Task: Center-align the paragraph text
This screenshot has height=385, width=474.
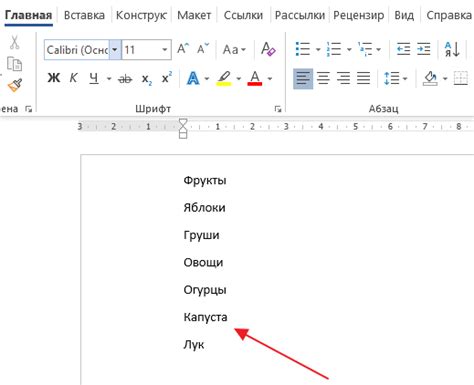Action: [x=323, y=79]
